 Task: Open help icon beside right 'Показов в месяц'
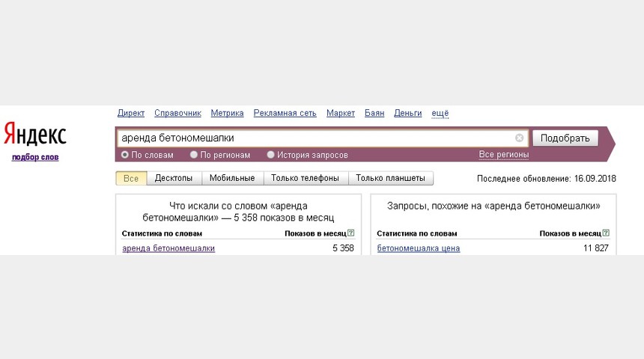(x=606, y=233)
